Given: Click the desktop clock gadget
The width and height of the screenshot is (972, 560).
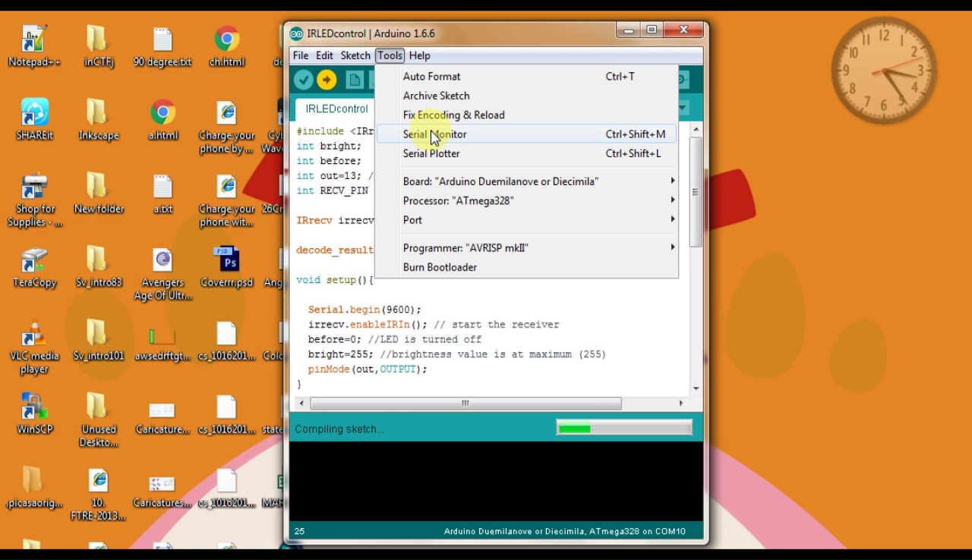Looking at the screenshot, I should (x=884, y=71).
